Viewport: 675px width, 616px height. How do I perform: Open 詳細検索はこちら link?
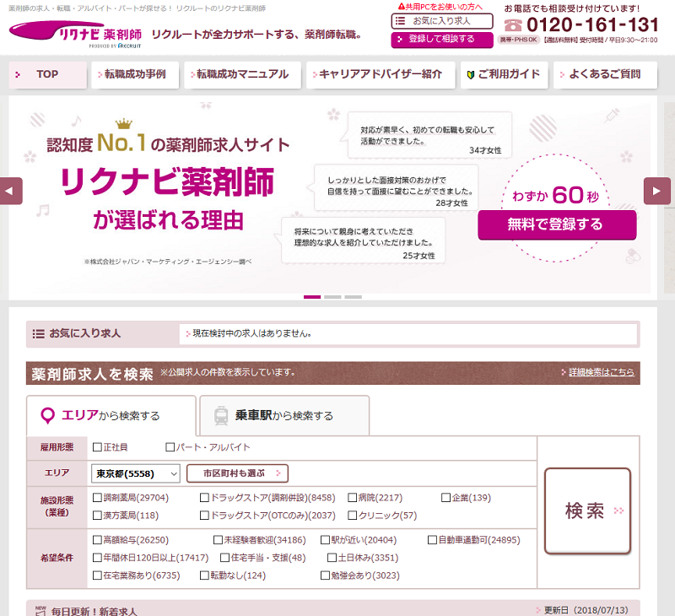tap(601, 372)
